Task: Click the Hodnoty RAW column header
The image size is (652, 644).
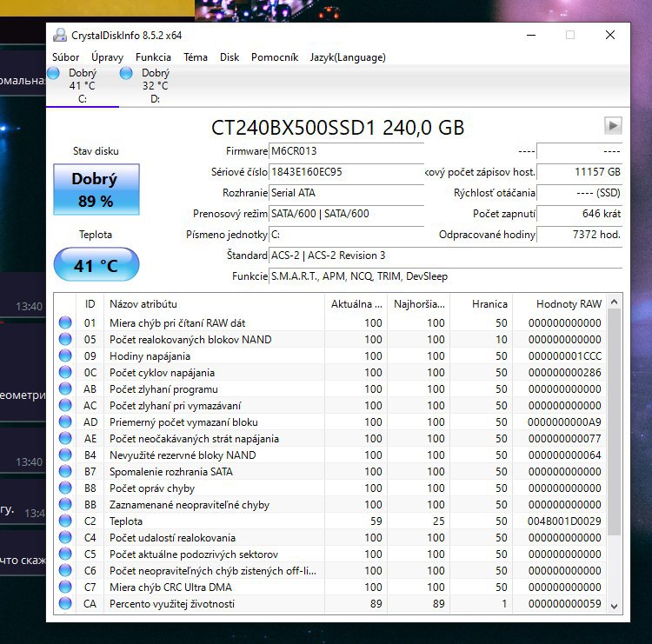Action: point(559,304)
